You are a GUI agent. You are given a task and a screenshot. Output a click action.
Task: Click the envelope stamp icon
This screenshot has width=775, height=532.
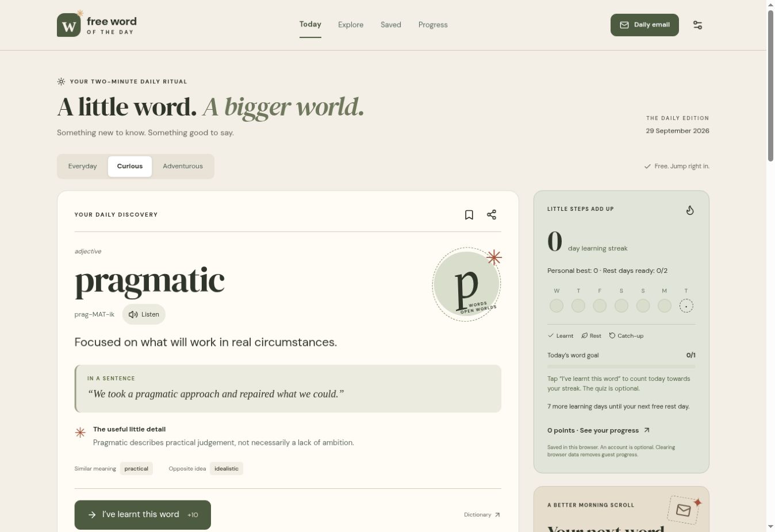(683, 510)
